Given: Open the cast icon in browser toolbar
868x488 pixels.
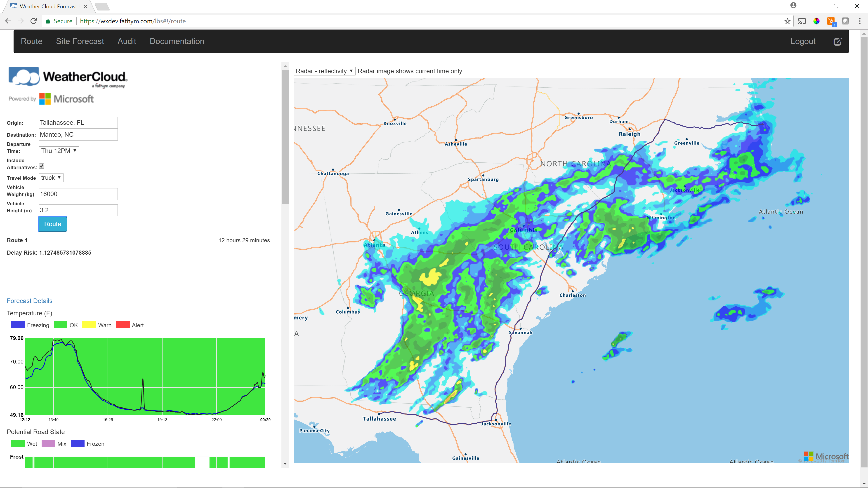Looking at the screenshot, I should click(802, 21).
